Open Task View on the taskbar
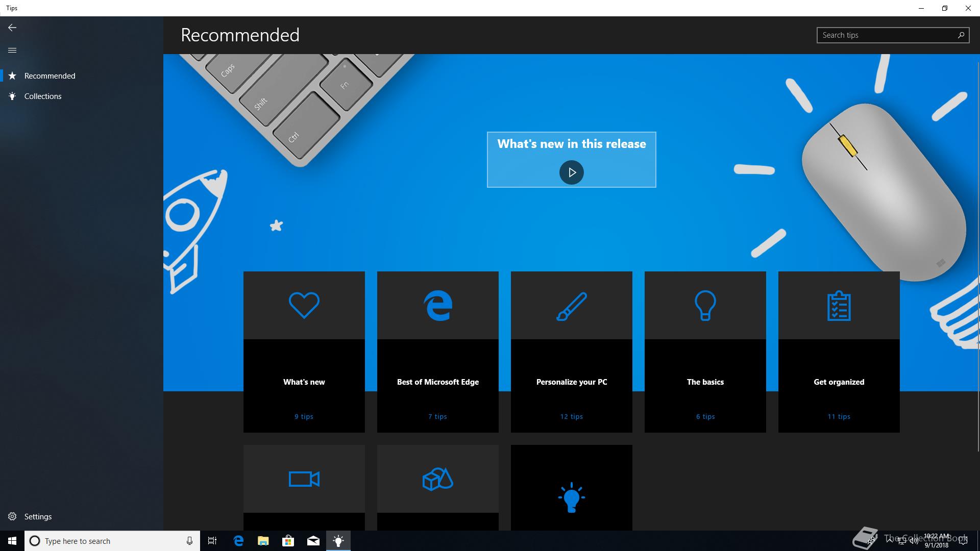 (x=212, y=541)
